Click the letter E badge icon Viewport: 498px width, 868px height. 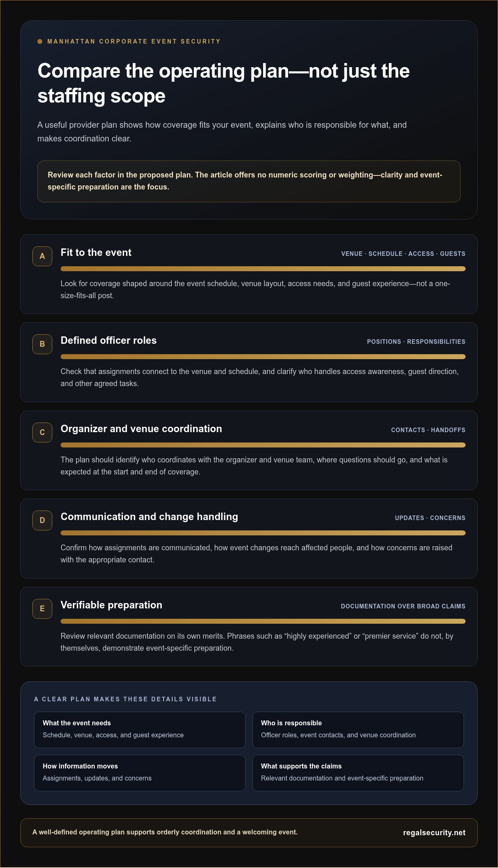click(42, 609)
